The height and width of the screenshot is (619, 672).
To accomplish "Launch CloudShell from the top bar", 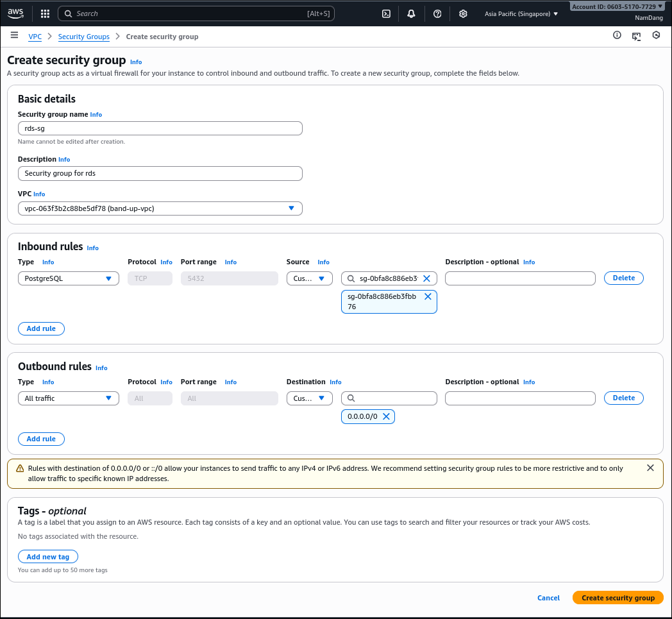I will tap(386, 13).
